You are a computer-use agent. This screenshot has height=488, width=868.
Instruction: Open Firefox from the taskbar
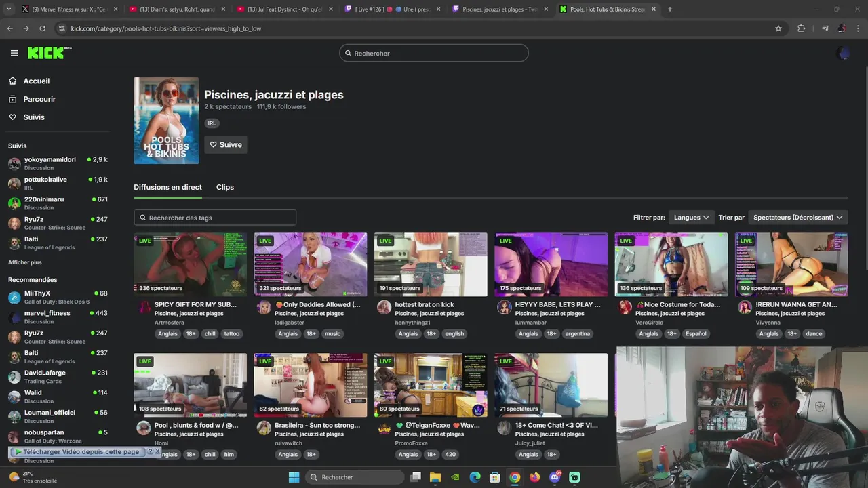tap(534, 477)
